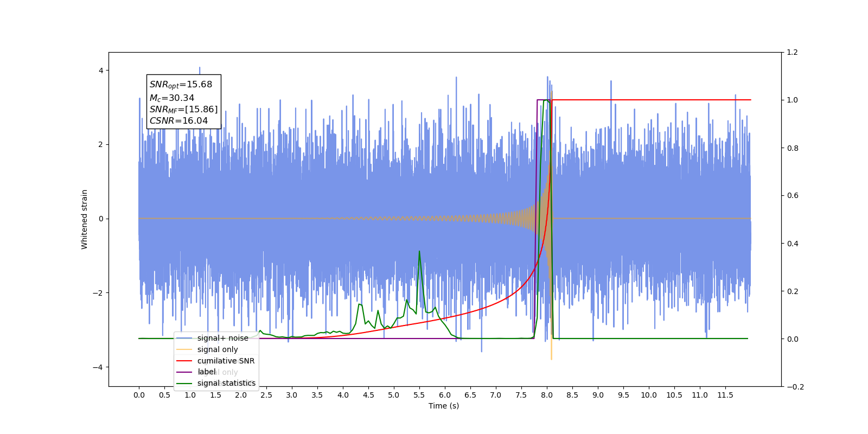The height and width of the screenshot is (434, 868).
Task: Click the 1.0 tick on right axis
Action: point(793,100)
